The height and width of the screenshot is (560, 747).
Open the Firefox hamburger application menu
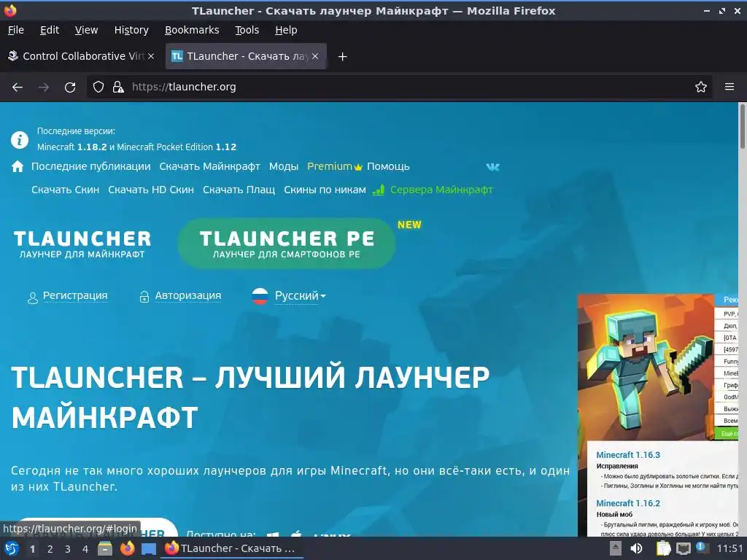coord(729,87)
